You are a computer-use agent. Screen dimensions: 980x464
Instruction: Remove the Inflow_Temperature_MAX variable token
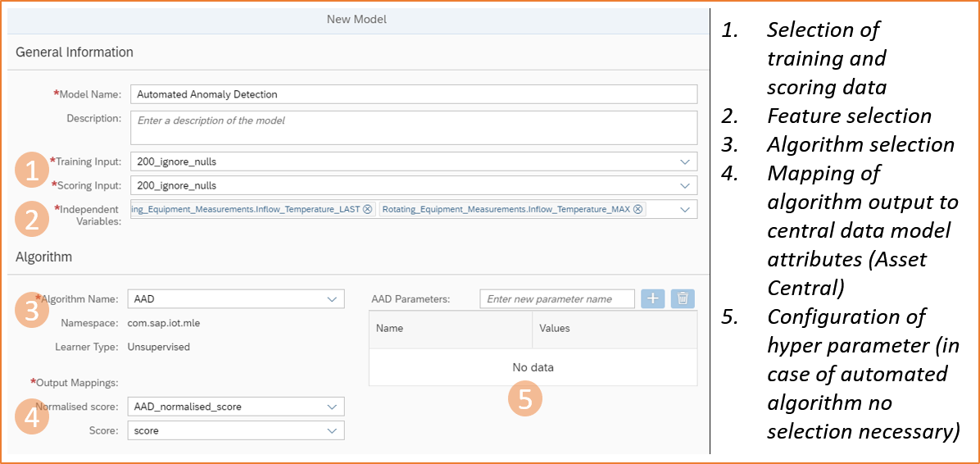pos(637,210)
